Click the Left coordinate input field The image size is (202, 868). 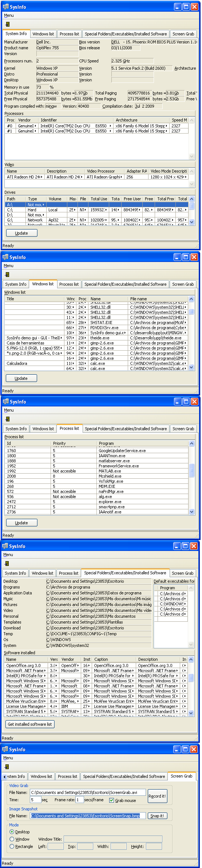coord(56,846)
